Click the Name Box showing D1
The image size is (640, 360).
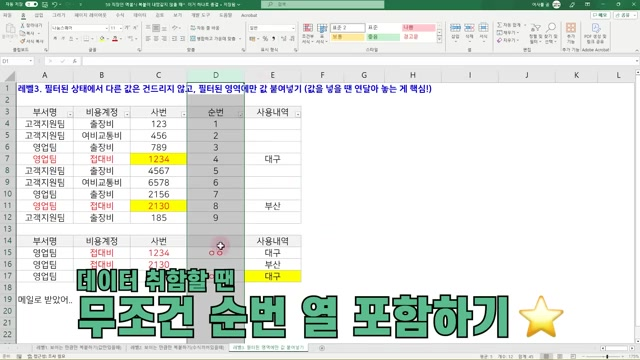pyautogui.click(x=17, y=61)
